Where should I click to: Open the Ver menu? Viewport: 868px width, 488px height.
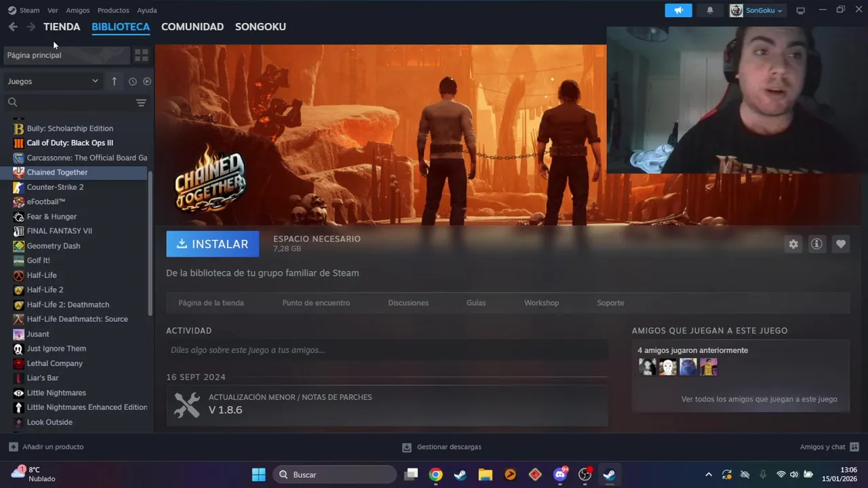[x=53, y=10]
